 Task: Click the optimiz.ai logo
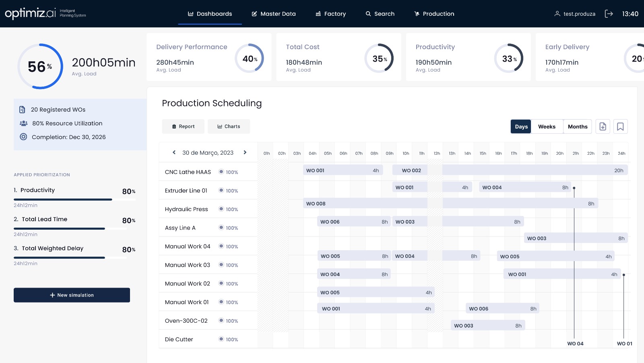tap(31, 13)
